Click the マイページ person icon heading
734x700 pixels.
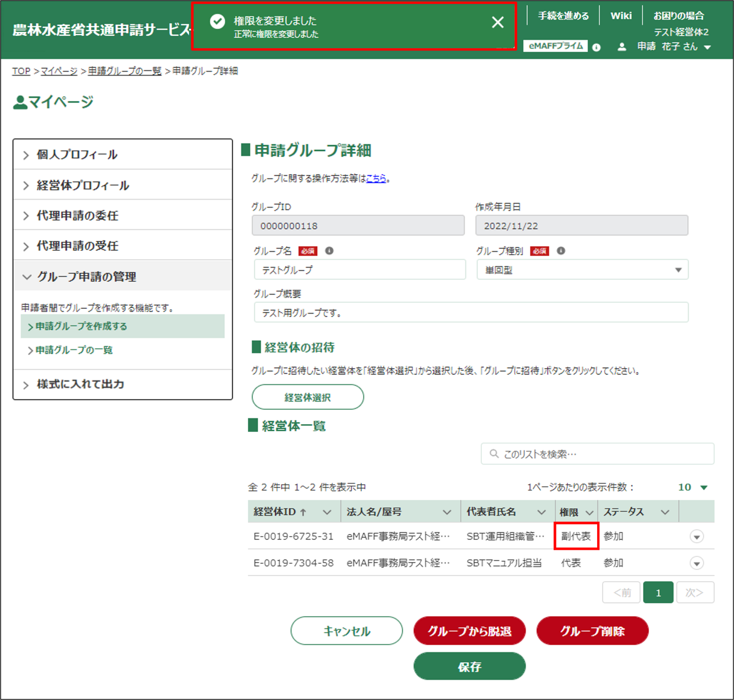click(x=20, y=102)
